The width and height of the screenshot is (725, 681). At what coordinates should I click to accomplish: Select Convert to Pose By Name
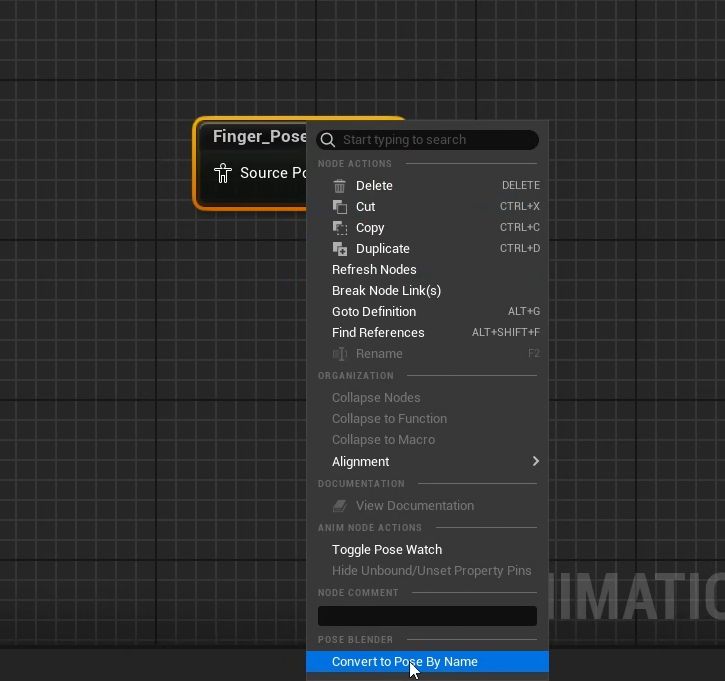point(428,662)
